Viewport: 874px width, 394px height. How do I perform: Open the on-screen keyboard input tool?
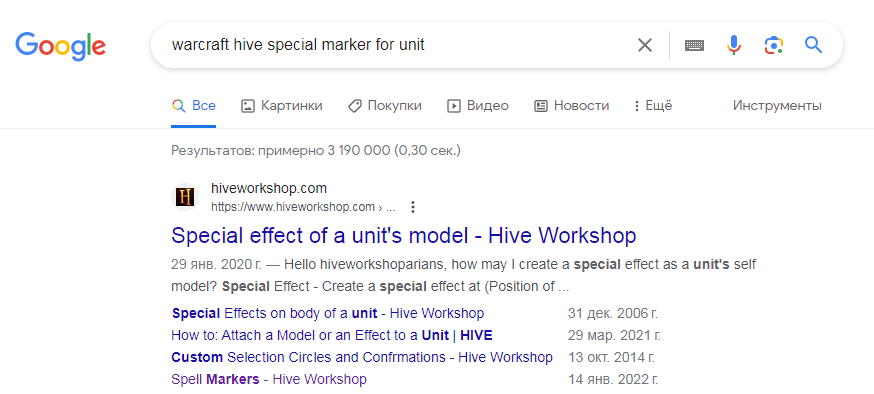tap(695, 45)
